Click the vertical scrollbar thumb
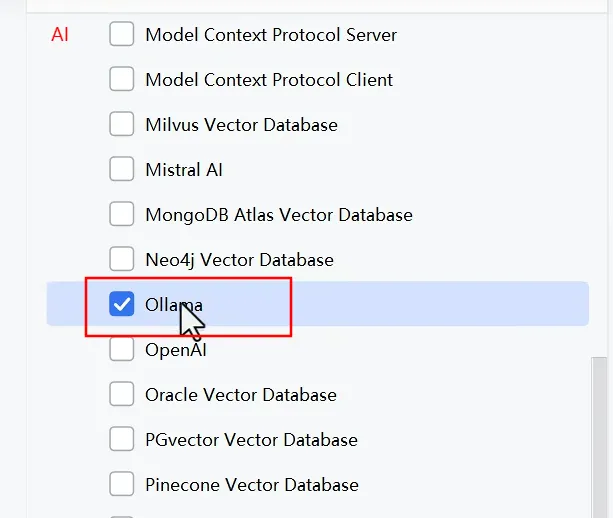Viewport: 613px width, 518px height. click(x=601, y=435)
